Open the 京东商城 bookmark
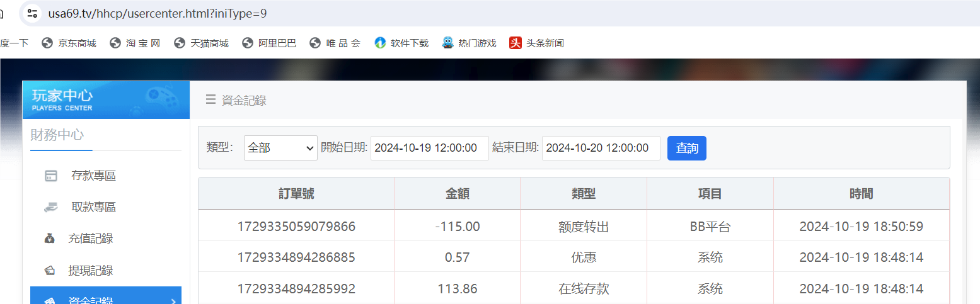Image resolution: width=980 pixels, height=304 pixels. pos(69,43)
